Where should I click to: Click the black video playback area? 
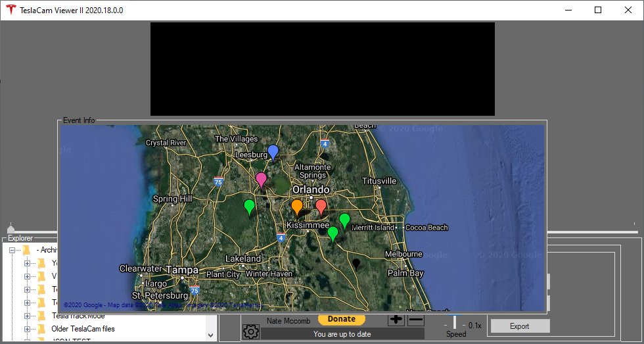tap(323, 69)
